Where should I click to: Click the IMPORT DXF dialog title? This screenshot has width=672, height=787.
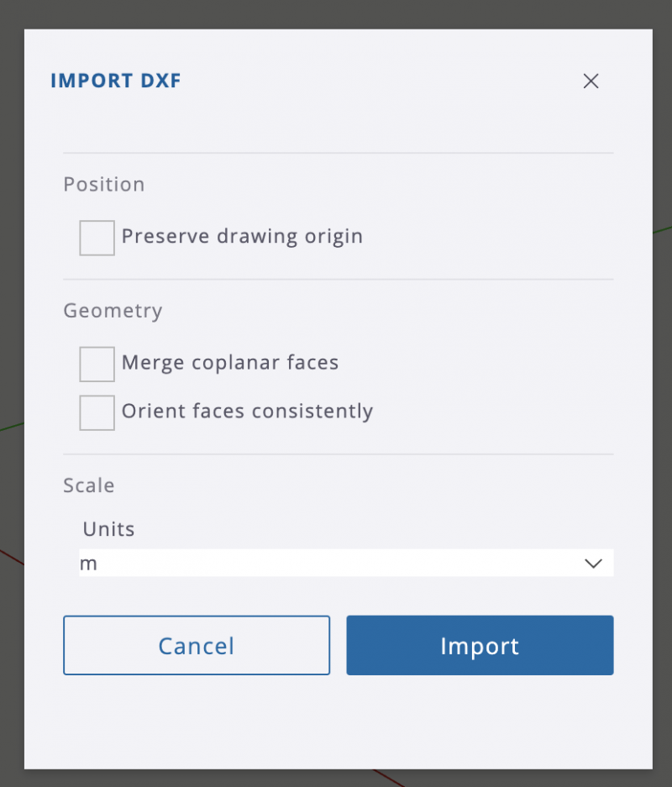pyautogui.click(x=116, y=81)
